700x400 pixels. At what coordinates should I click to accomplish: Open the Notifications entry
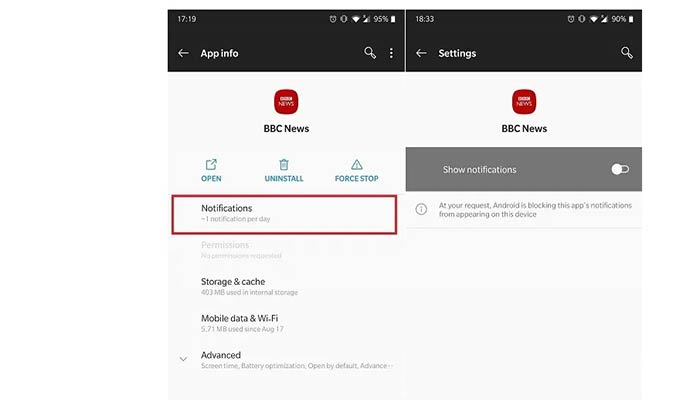click(x=285, y=213)
